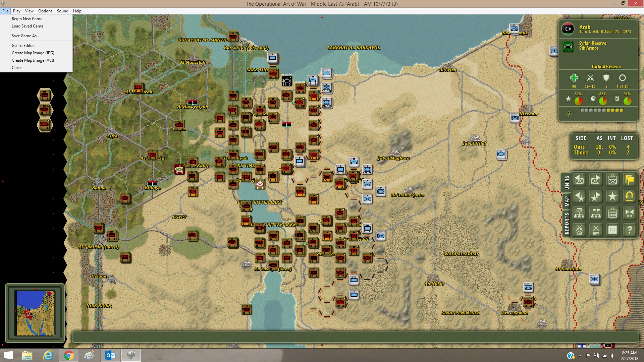644x362 pixels.
Task: Open the Sound menu
Action: pyautogui.click(x=63, y=11)
